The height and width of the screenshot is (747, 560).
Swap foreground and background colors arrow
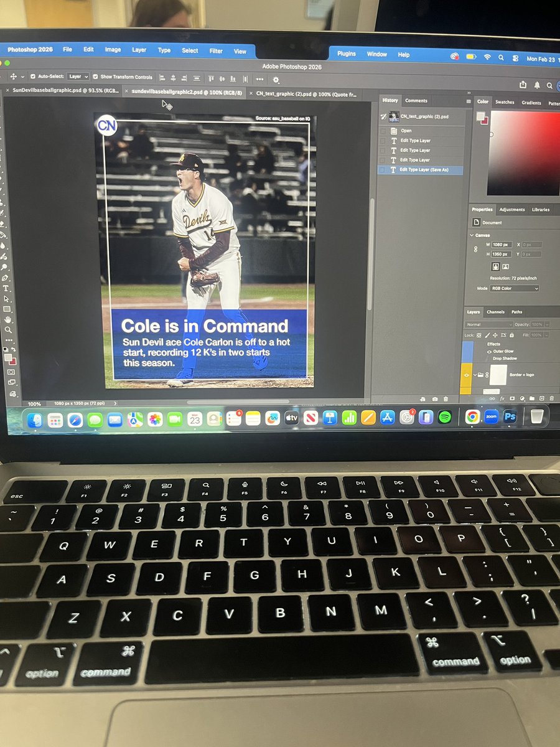tap(13, 349)
